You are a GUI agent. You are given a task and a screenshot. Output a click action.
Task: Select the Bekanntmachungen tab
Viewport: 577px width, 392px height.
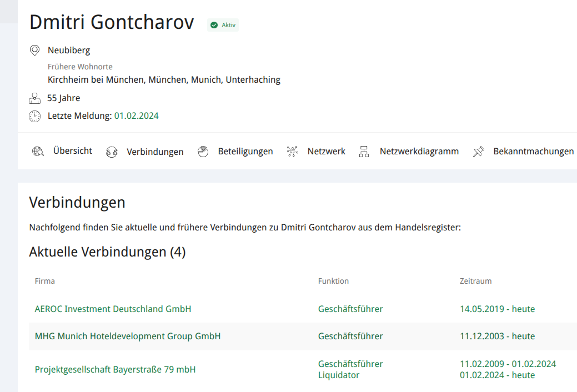click(533, 152)
